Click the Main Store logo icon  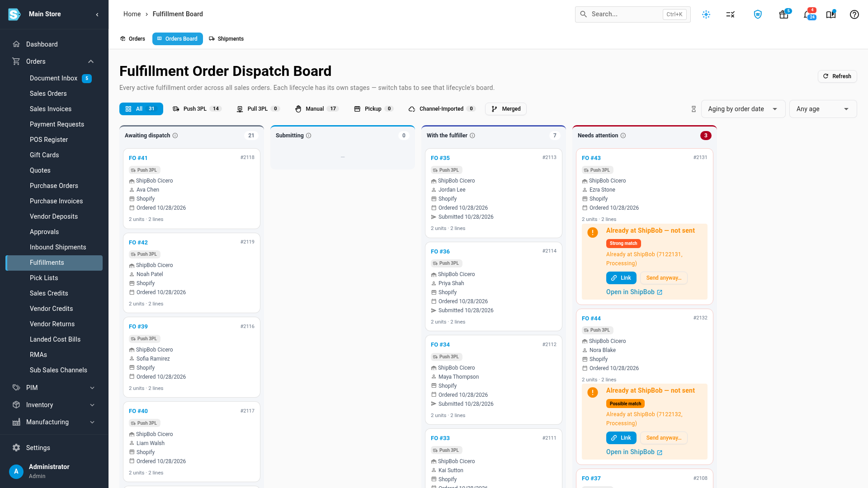point(14,14)
